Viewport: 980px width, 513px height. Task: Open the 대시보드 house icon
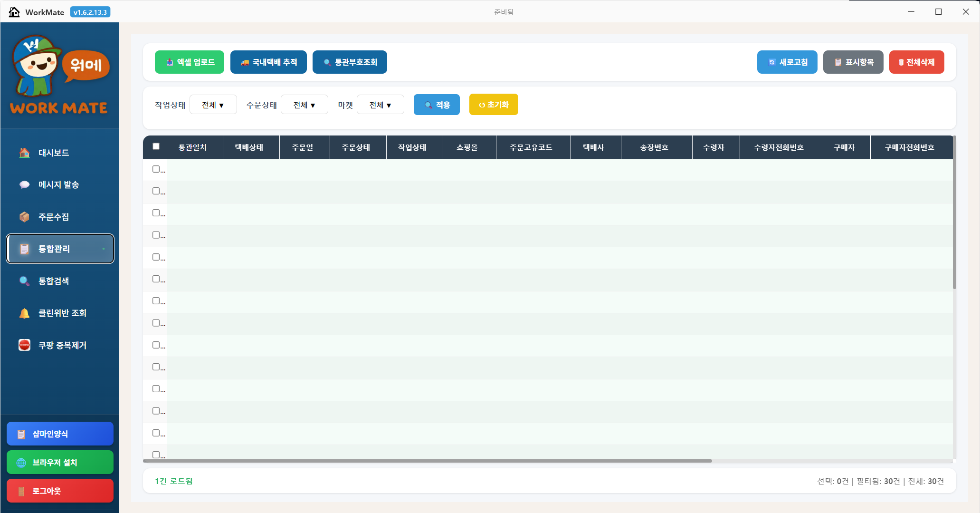(x=24, y=153)
